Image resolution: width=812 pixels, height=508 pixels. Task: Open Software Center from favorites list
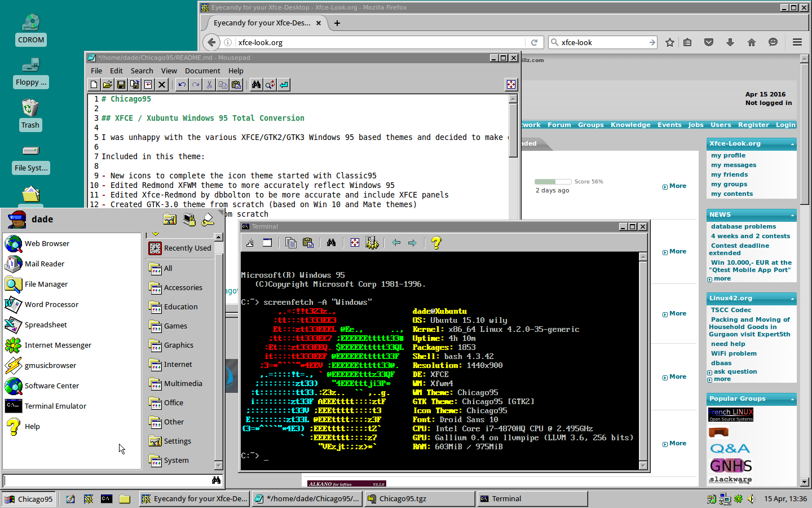pos(72,386)
